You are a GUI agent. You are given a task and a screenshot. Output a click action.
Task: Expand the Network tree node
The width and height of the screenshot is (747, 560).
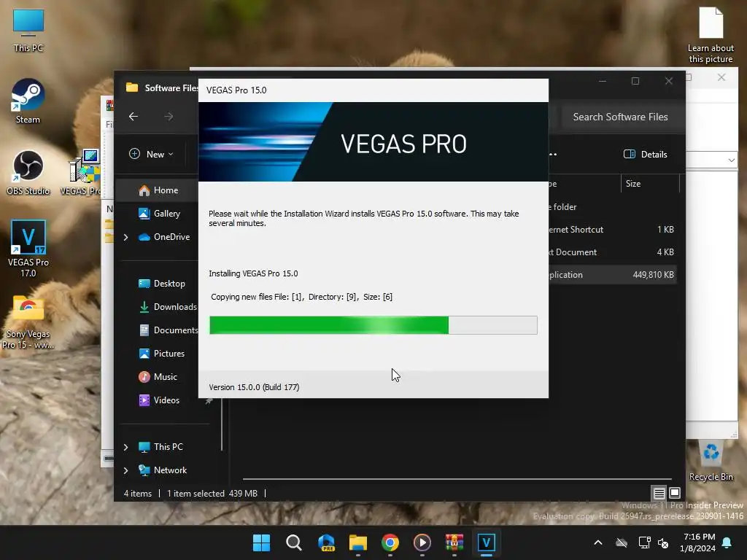point(125,470)
